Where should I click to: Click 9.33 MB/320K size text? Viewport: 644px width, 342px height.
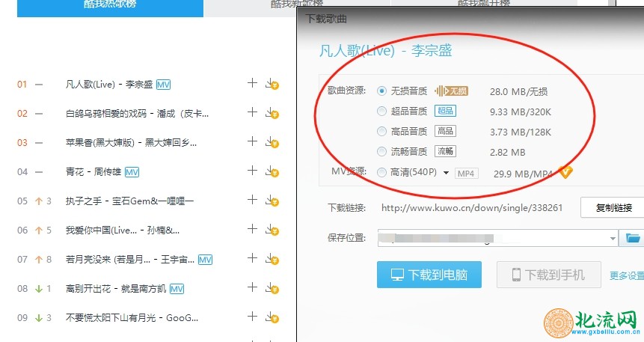coord(521,112)
